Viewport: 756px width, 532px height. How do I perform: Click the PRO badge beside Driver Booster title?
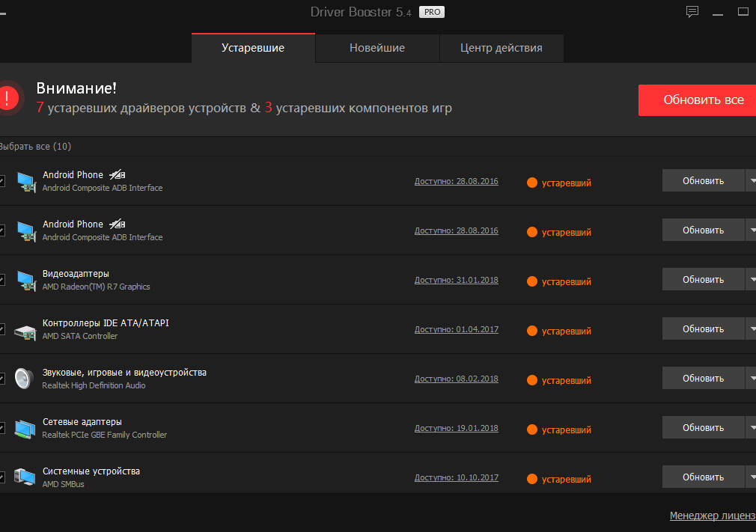click(x=431, y=12)
